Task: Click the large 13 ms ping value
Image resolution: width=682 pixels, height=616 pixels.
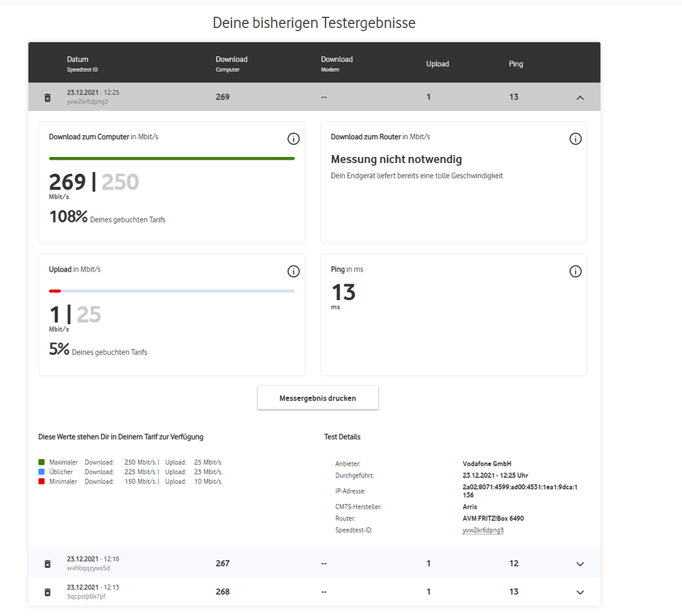Action: tap(343, 292)
